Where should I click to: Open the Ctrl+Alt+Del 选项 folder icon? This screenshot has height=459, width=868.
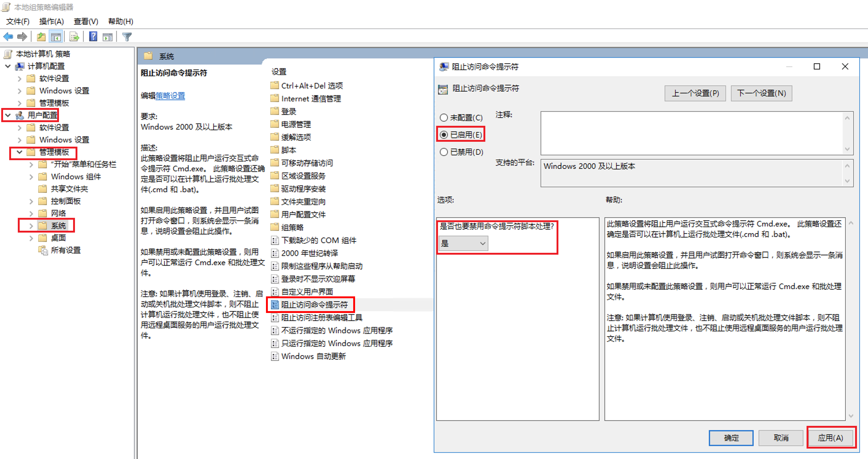[x=275, y=86]
